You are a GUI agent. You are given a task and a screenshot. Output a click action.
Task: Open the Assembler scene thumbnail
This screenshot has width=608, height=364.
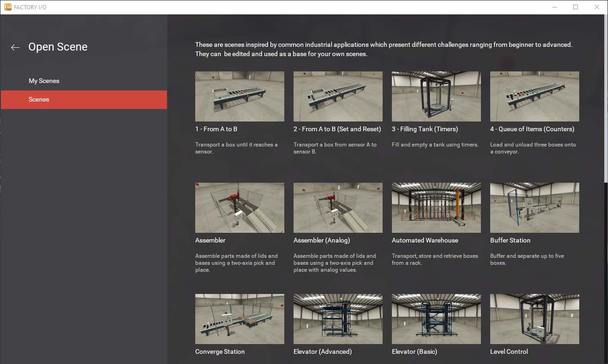point(240,208)
